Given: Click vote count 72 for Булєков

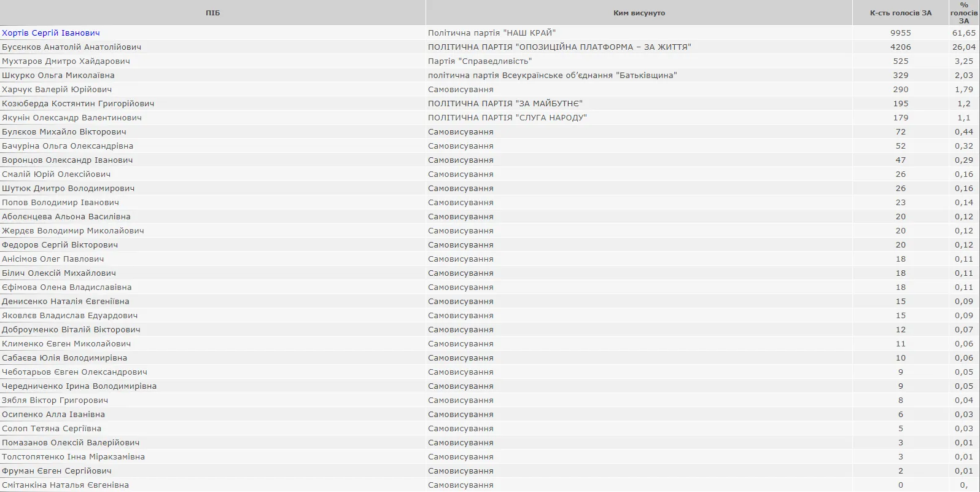Looking at the screenshot, I should click(x=901, y=132).
